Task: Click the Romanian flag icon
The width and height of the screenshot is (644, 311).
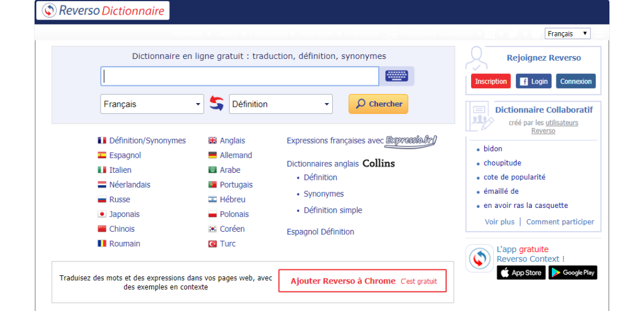Action: 102,244
